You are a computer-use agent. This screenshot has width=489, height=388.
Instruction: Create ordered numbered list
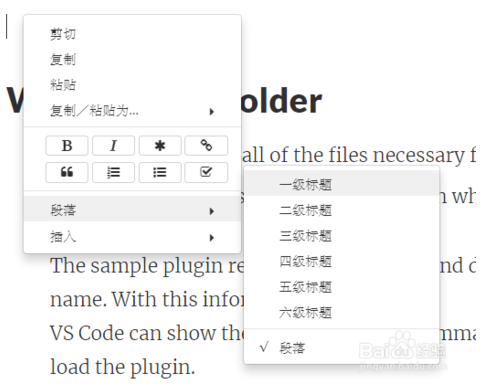pos(113,172)
